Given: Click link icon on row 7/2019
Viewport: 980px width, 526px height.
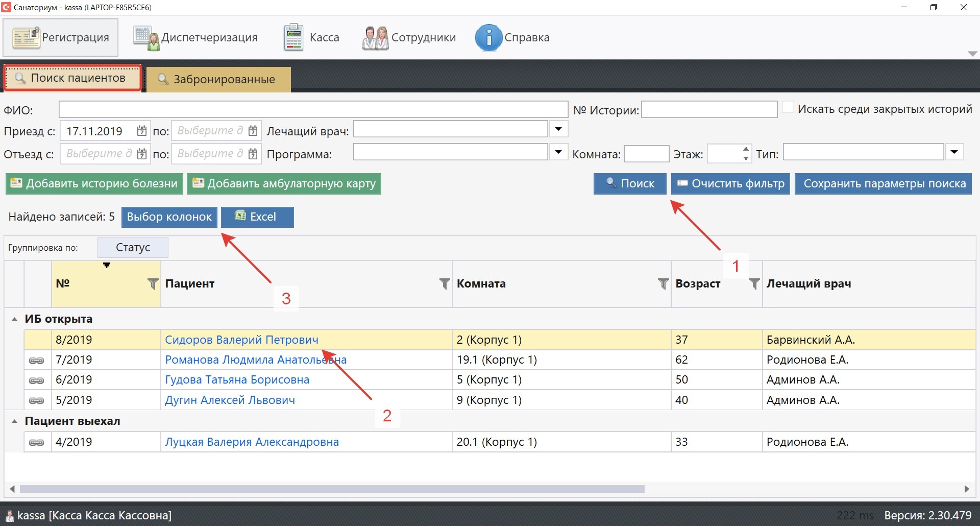Looking at the screenshot, I should [x=37, y=361].
